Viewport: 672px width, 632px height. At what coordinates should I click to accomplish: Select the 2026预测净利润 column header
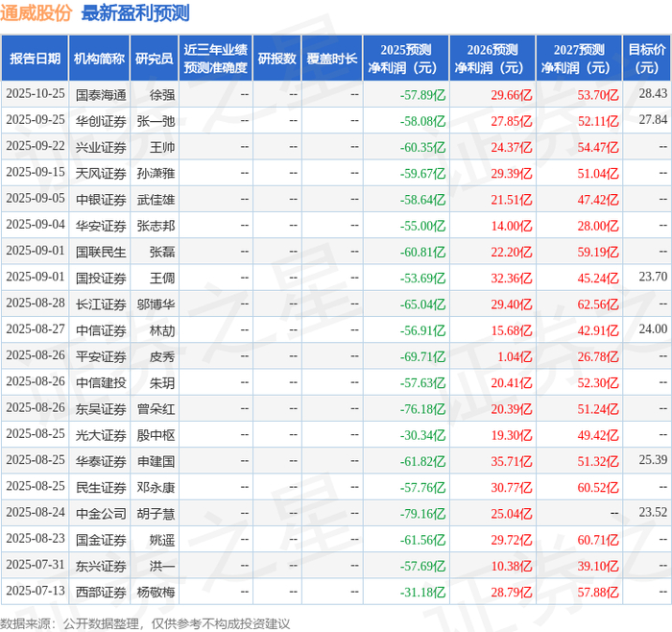pos(492,59)
